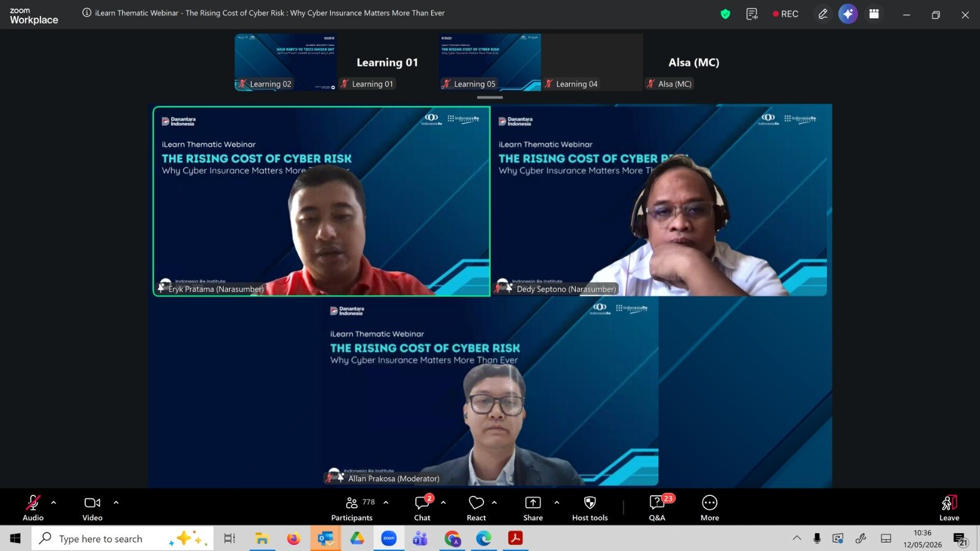
Task: Select Dedy Septono's video tile
Action: click(659, 201)
